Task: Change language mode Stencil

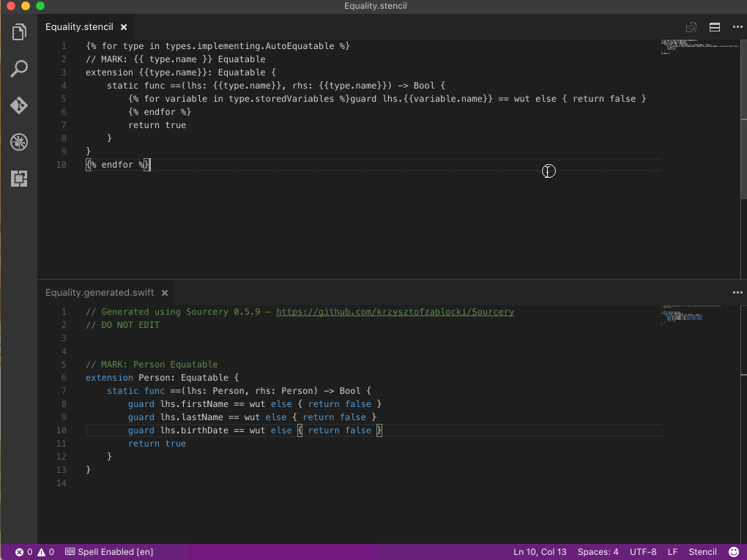Action: [703, 552]
